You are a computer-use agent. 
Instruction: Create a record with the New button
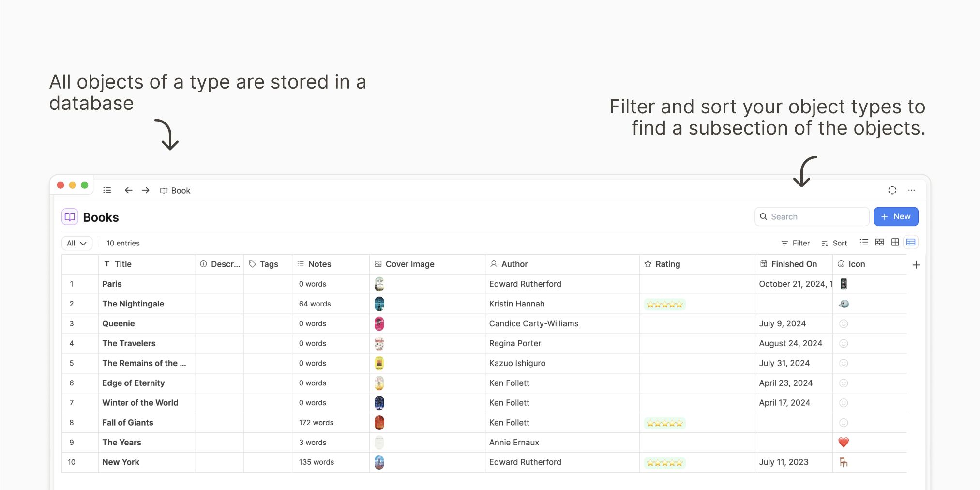[896, 216]
